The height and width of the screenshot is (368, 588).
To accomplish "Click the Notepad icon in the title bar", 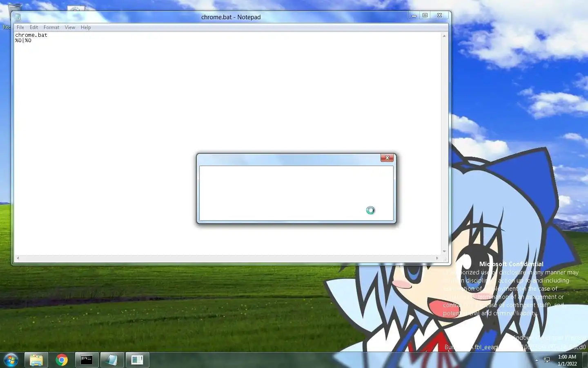I will (18, 17).
